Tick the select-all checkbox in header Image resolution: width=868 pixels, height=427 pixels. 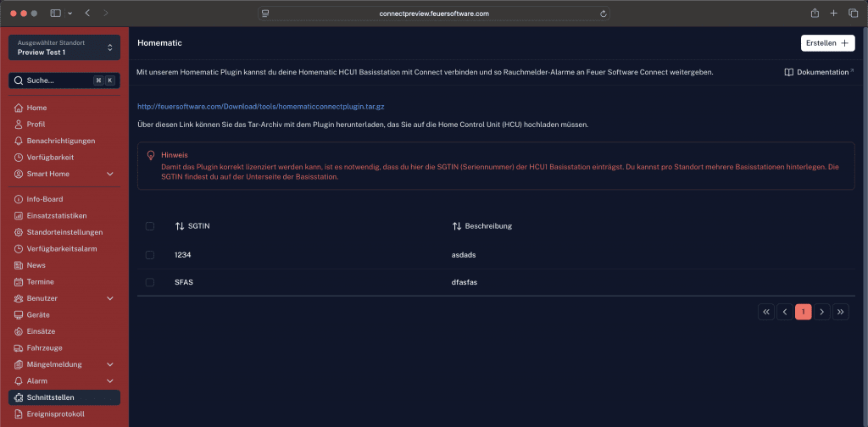tap(150, 226)
